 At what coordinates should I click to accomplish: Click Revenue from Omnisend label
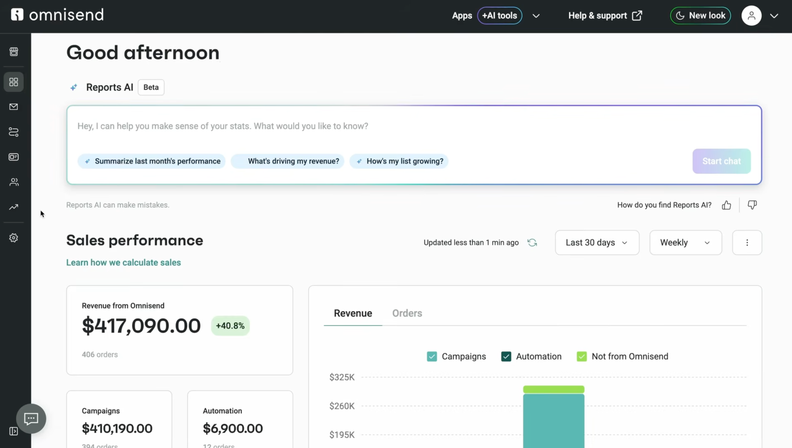[123, 306]
